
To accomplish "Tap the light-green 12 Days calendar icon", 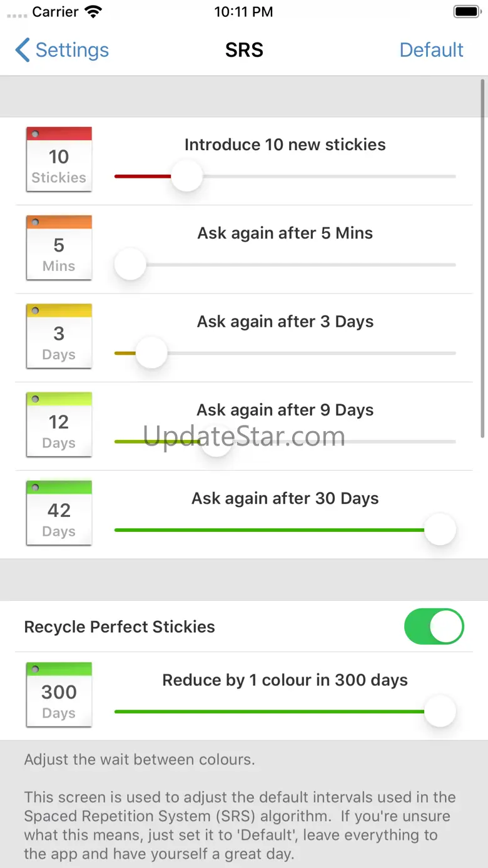I will coord(59,425).
